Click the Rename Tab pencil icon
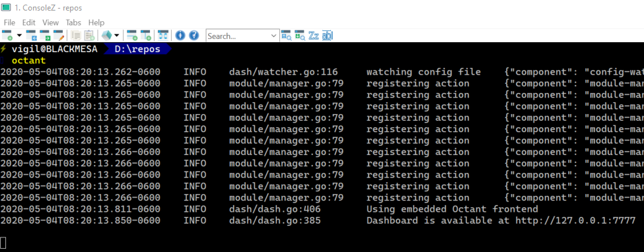 (59, 36)
